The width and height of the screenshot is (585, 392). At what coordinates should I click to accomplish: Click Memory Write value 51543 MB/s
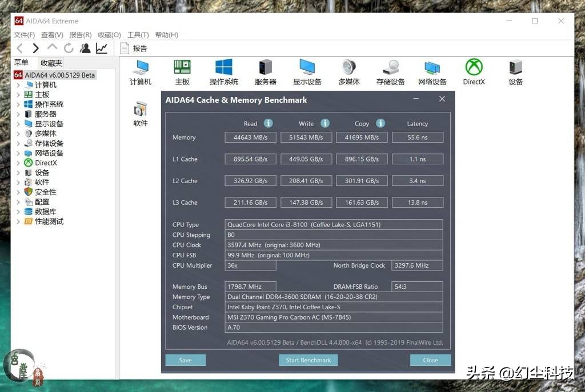[x=306, y=137]
